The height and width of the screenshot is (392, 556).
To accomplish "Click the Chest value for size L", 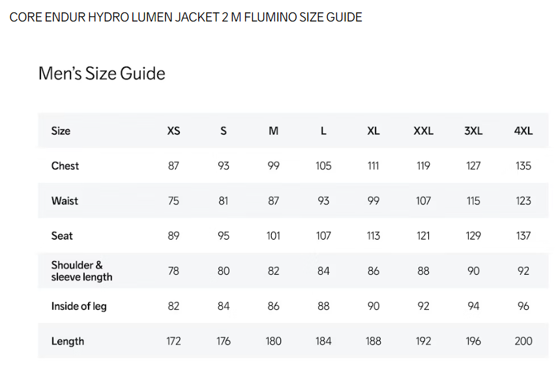I will point(323,166).
